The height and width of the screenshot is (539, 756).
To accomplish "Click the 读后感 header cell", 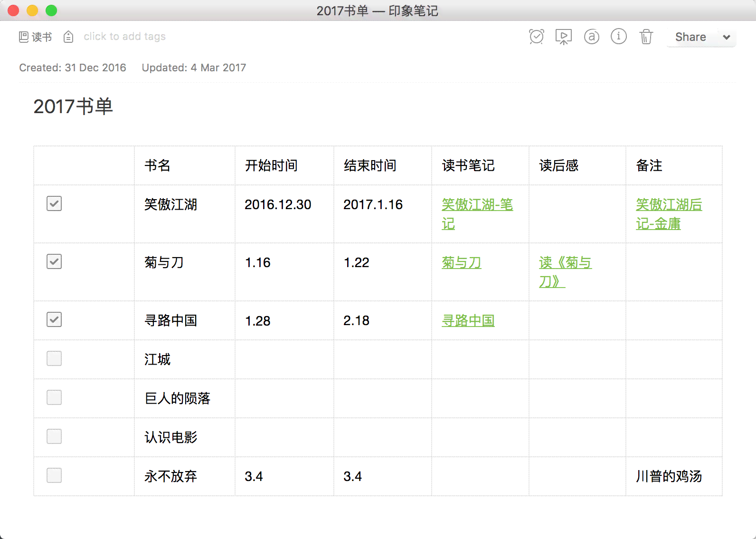I will pos(577,165).
